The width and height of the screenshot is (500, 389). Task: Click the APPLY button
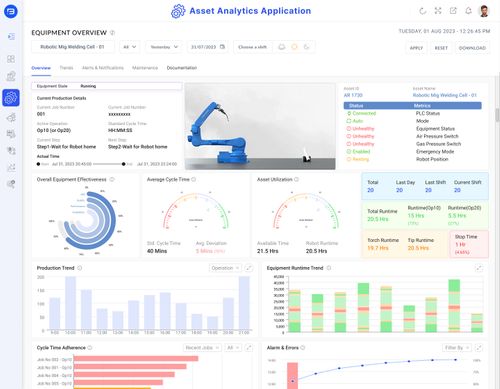tap(416, 48)
